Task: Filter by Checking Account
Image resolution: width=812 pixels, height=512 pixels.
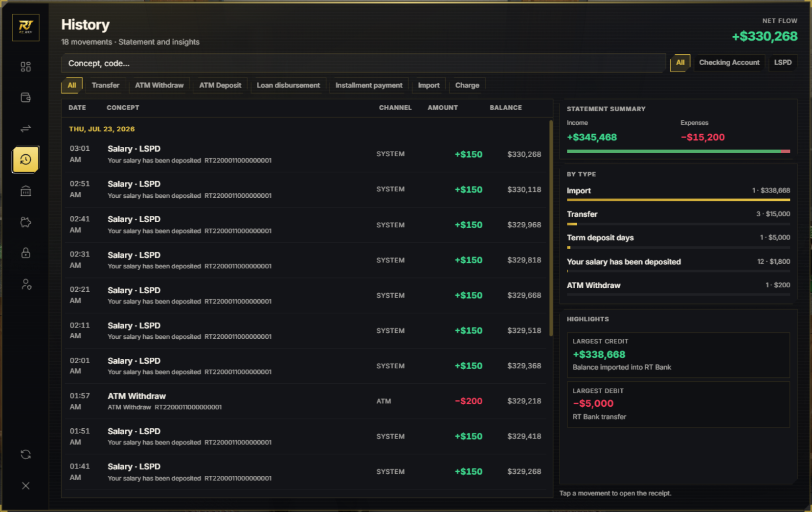Action: point(729,63)
